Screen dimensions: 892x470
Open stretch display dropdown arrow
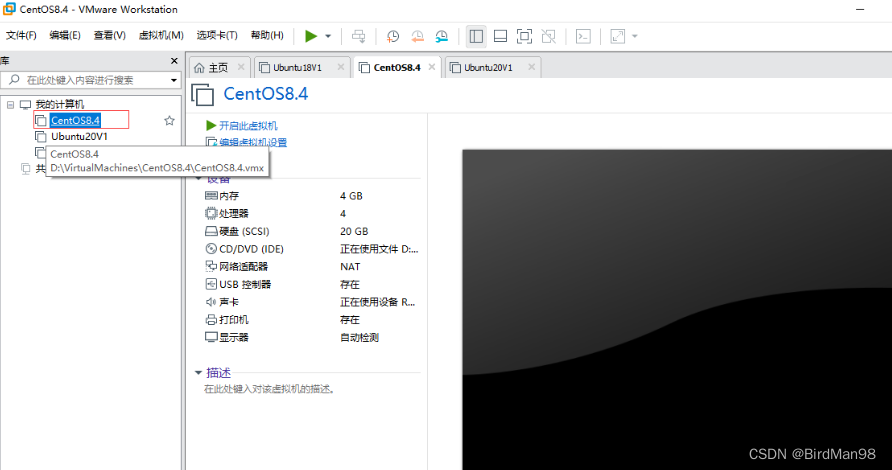point(635,36)
